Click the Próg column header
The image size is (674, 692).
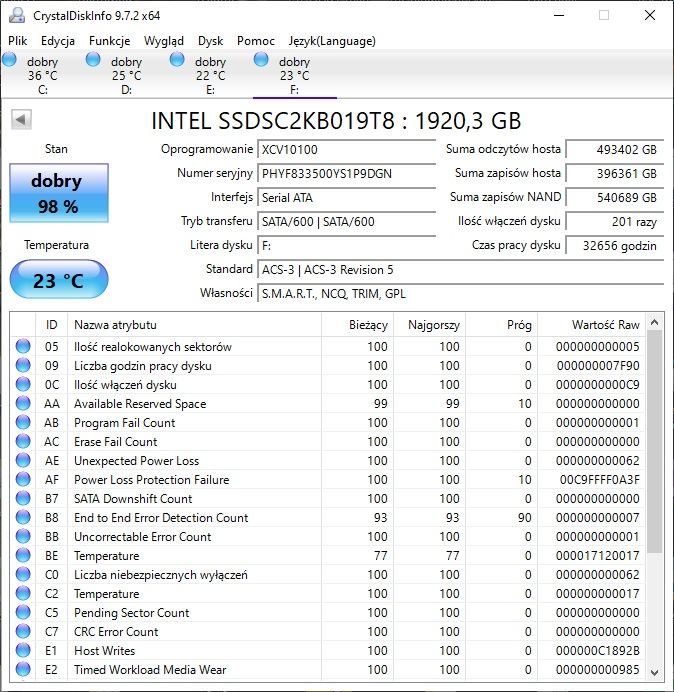pyautogui.click(x=501, y=325)
